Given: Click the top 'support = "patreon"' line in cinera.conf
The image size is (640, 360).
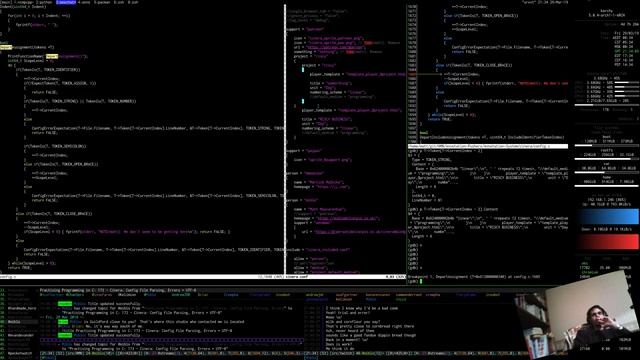Looking at the screenshot, I should pyautogui.click(x=305, y=29).
